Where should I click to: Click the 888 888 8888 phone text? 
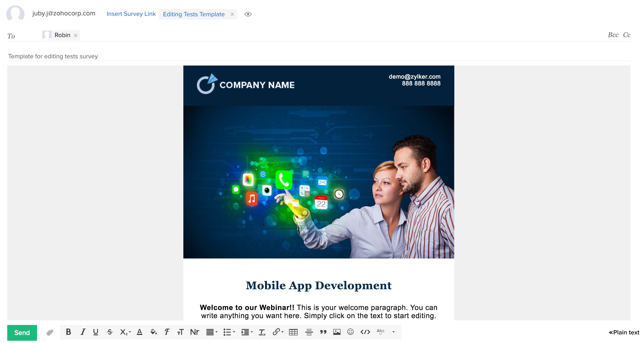coord(421,83)
